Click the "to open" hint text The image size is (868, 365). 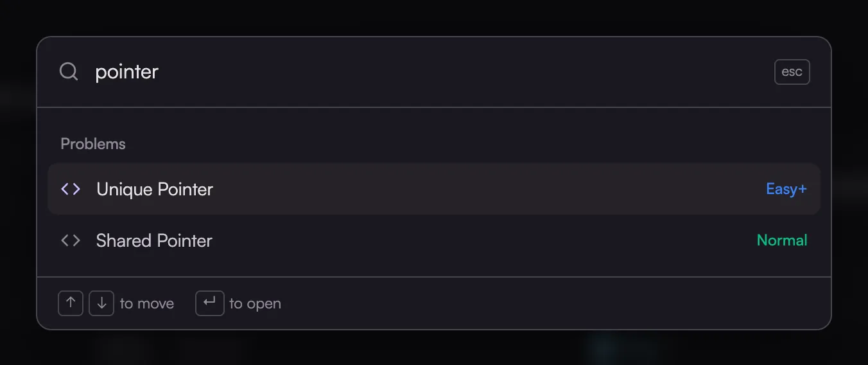coord(255,303)
